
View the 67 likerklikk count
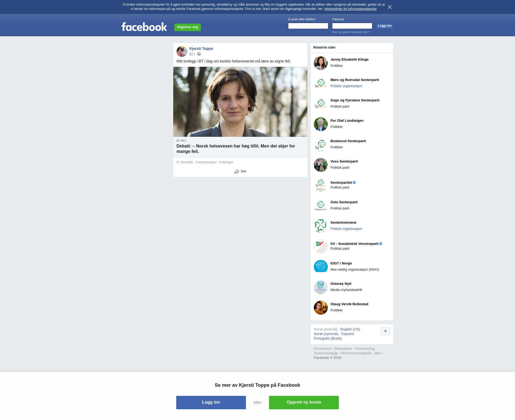(185, 162)
